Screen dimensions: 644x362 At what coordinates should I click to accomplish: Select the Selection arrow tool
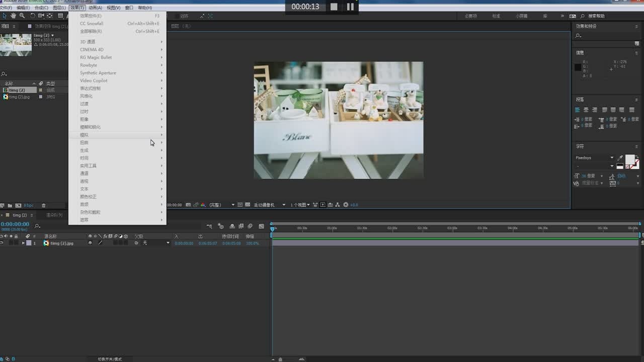5,16
